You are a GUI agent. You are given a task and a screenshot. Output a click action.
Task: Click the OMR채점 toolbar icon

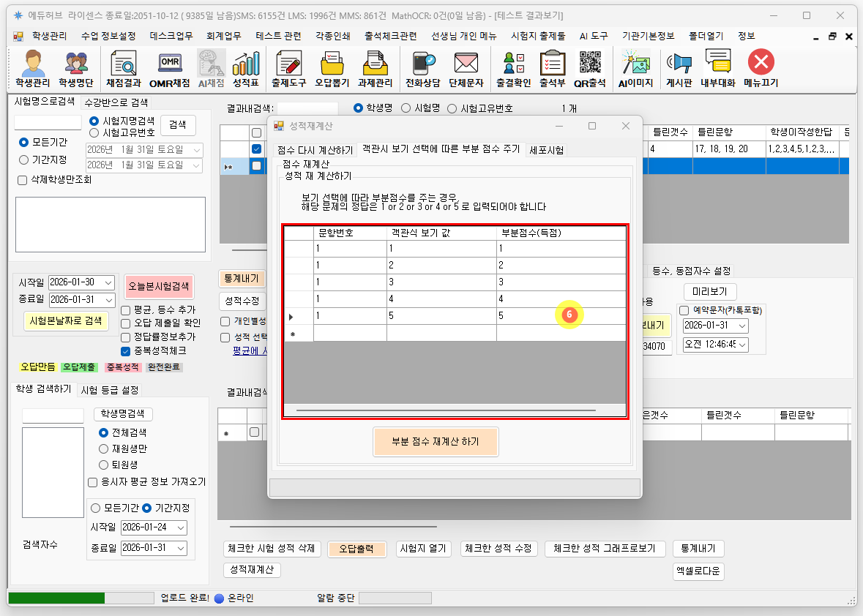click(x=169, y=69)
